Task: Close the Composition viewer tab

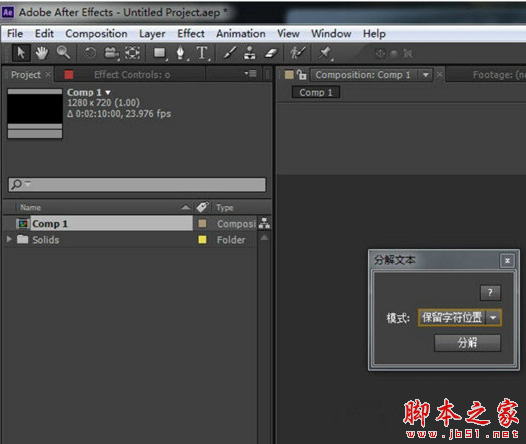Action: (440, 74)
